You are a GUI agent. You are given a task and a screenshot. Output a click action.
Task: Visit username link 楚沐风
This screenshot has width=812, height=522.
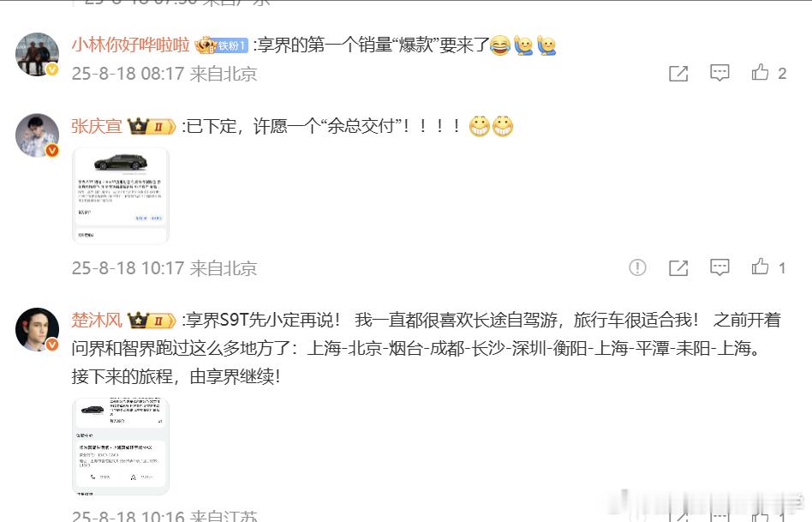pos(97,320)
